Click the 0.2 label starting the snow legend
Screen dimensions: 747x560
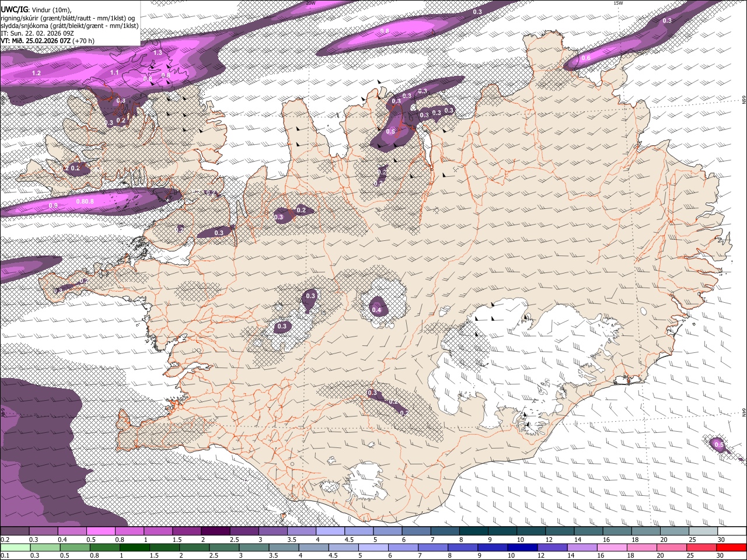click(5, 540)
